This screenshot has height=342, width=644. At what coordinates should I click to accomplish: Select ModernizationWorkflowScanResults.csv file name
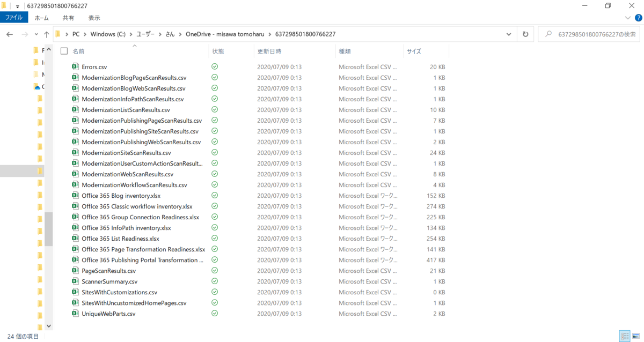(134, 185)
